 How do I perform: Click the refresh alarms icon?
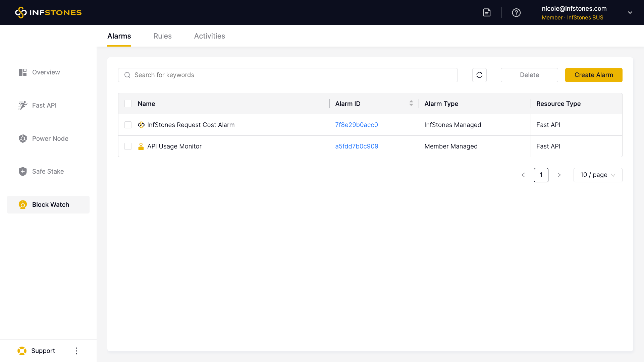pos(479,75)
